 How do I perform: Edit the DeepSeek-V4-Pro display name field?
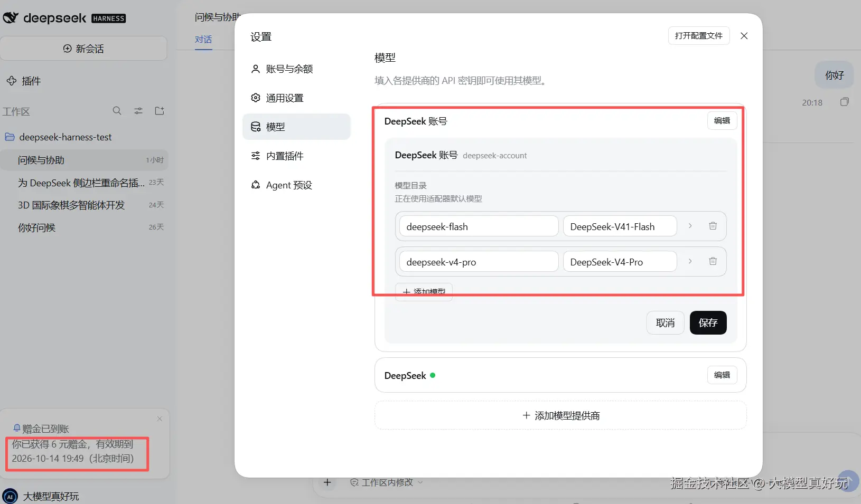coord(620,261)
